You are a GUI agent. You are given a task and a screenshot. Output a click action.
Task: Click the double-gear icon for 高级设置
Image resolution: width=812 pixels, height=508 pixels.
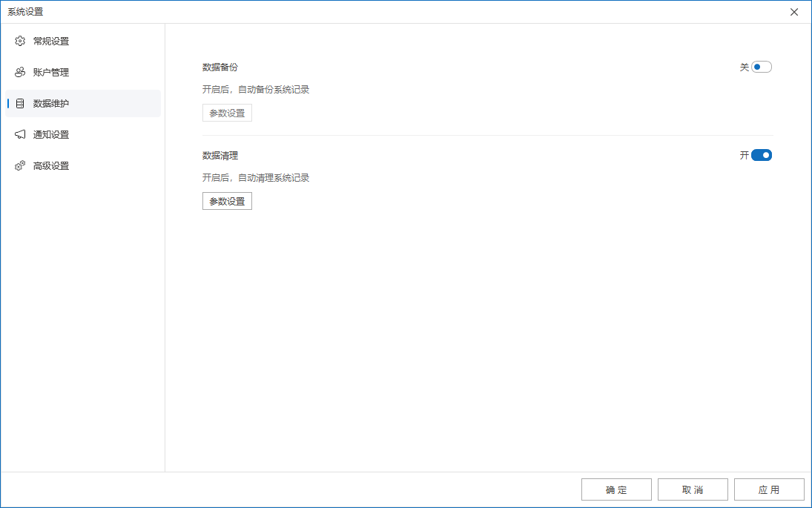coord(20,166)
